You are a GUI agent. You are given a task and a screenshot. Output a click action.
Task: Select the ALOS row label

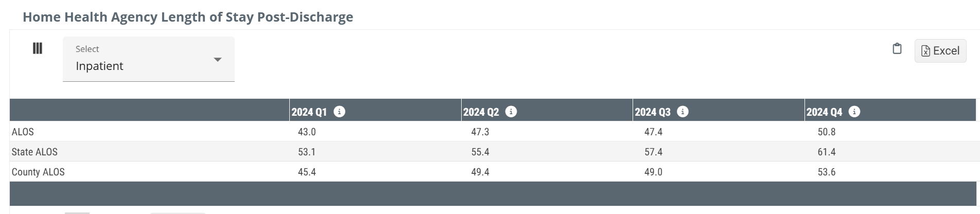click(x=23, y=132)
